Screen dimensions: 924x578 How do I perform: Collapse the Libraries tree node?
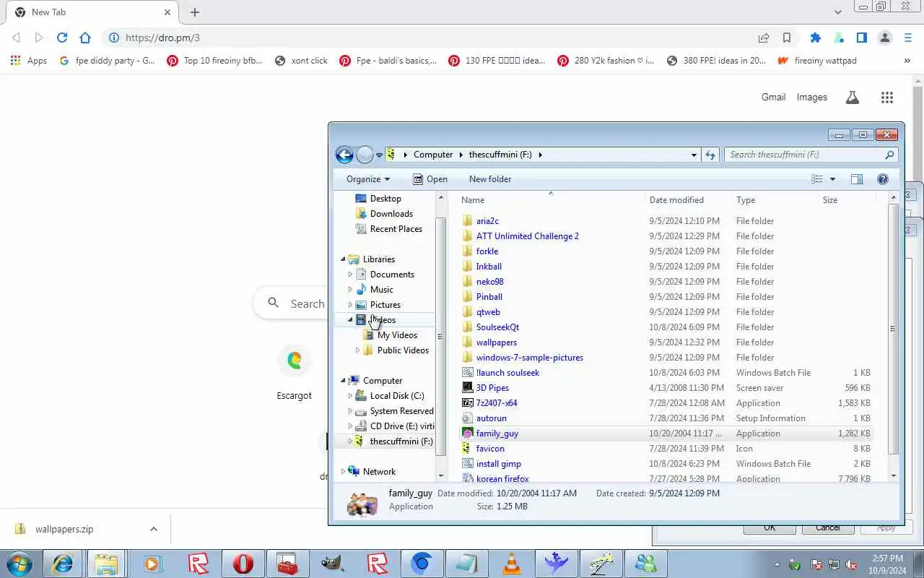344,259
